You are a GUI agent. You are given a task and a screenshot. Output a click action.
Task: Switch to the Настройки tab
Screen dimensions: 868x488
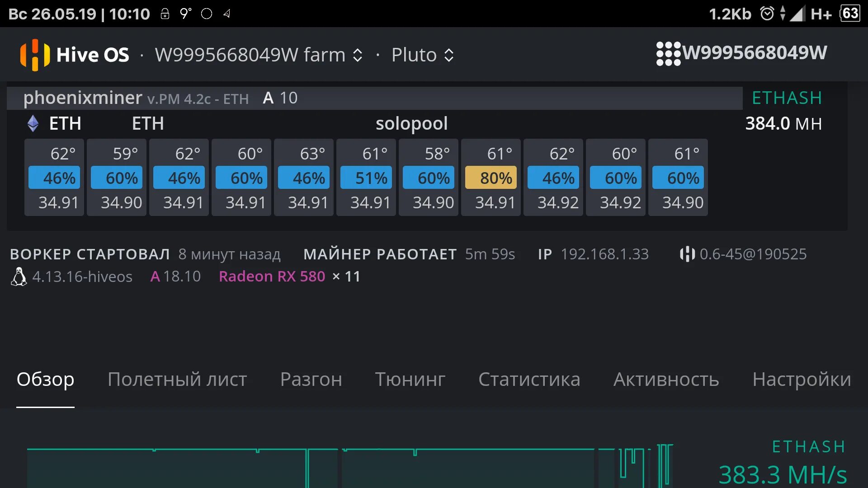tap(801, 380)
